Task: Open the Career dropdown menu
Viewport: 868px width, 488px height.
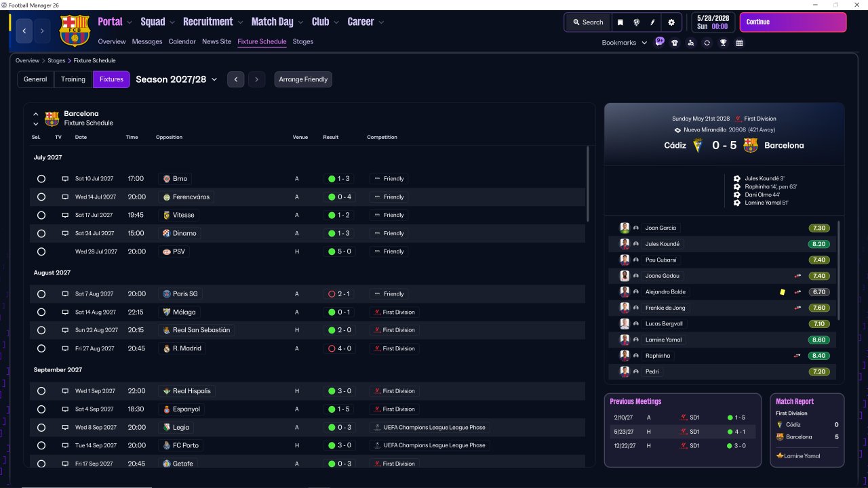Action: click(366, 22)
